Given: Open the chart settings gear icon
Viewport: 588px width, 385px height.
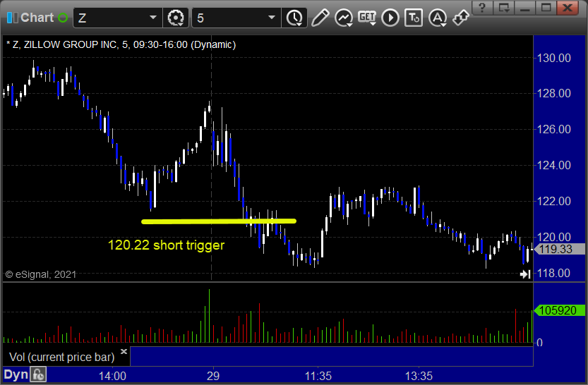Looking at the screenshot, I should [176, 18].
